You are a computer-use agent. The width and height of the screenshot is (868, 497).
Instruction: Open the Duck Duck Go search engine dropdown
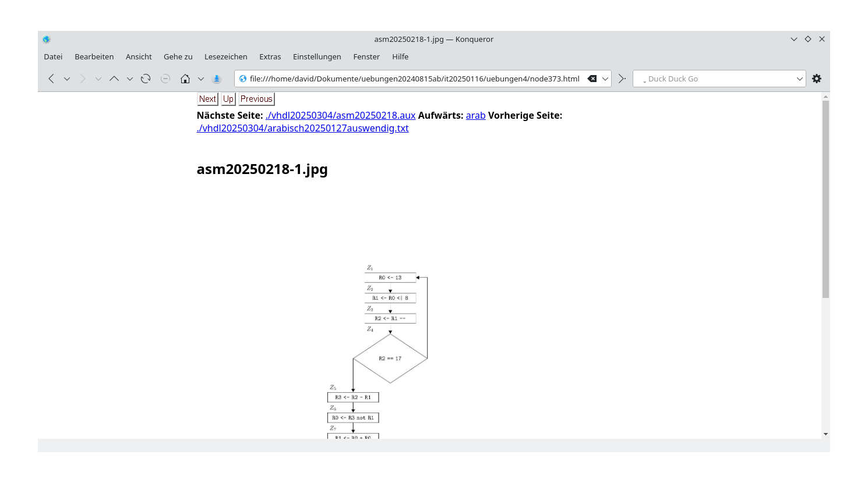800,78
